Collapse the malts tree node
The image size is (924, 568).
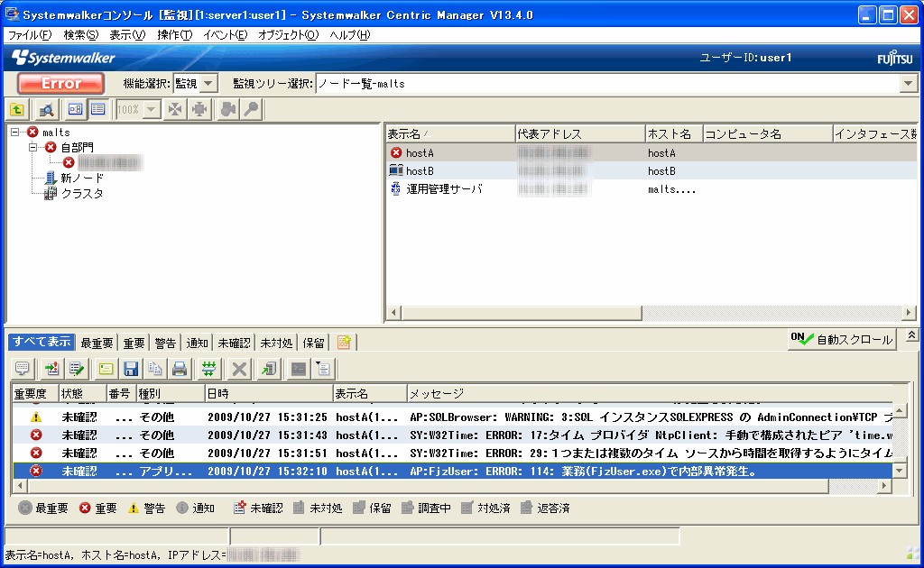point(15,133)
